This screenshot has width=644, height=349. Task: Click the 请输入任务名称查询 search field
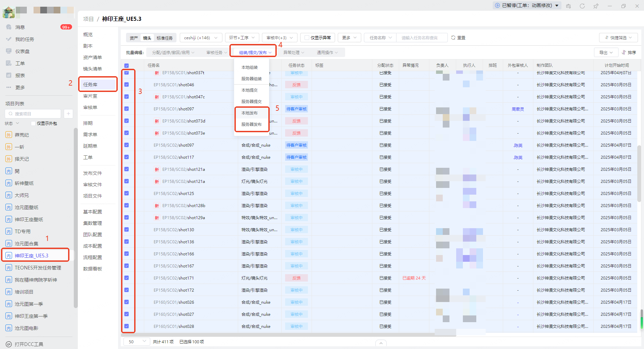[422, 38]
